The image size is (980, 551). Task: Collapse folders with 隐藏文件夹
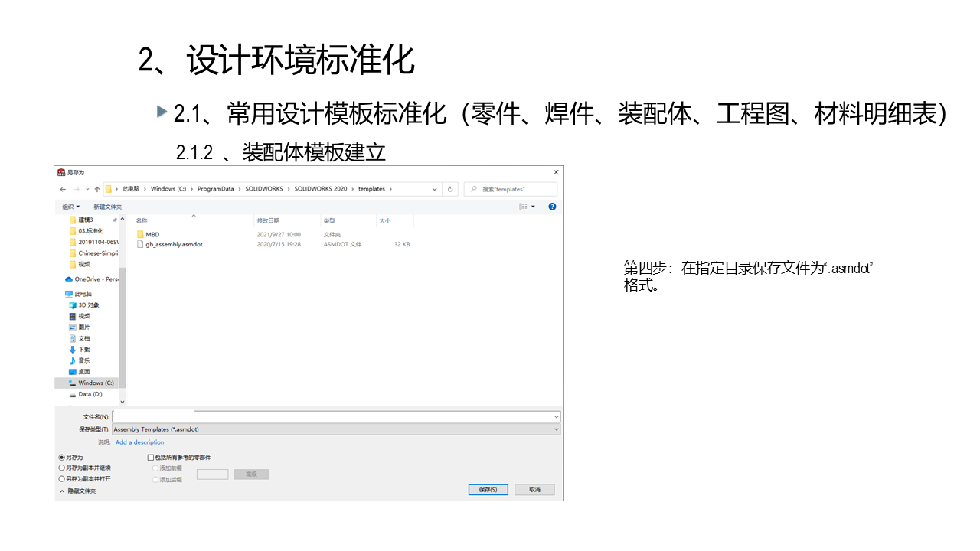pos(77,491)
